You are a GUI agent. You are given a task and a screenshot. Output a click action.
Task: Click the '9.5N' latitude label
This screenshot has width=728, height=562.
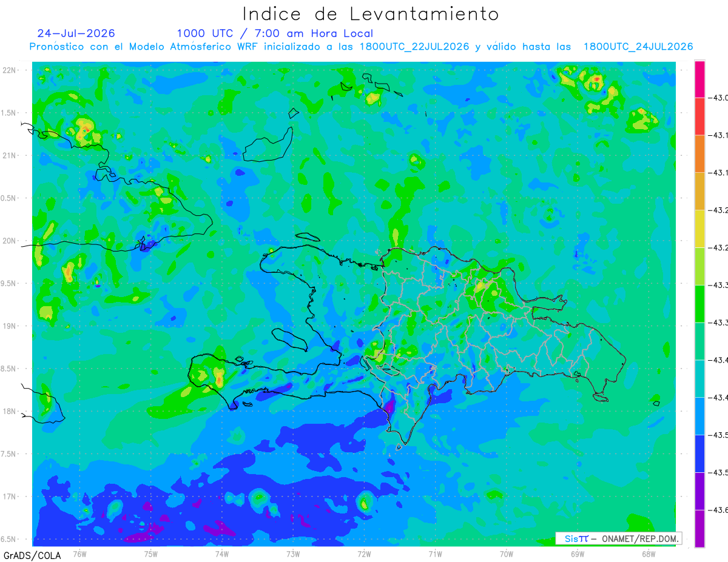tap(8, 283)
